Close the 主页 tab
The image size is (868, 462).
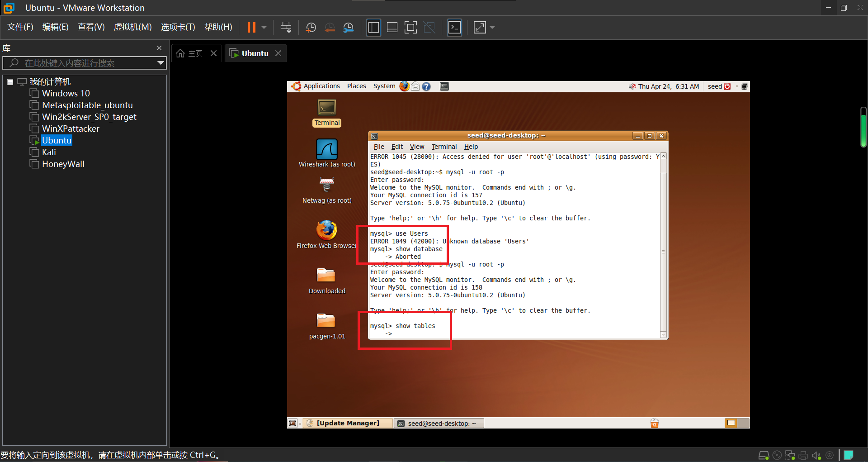pos(214,53)
